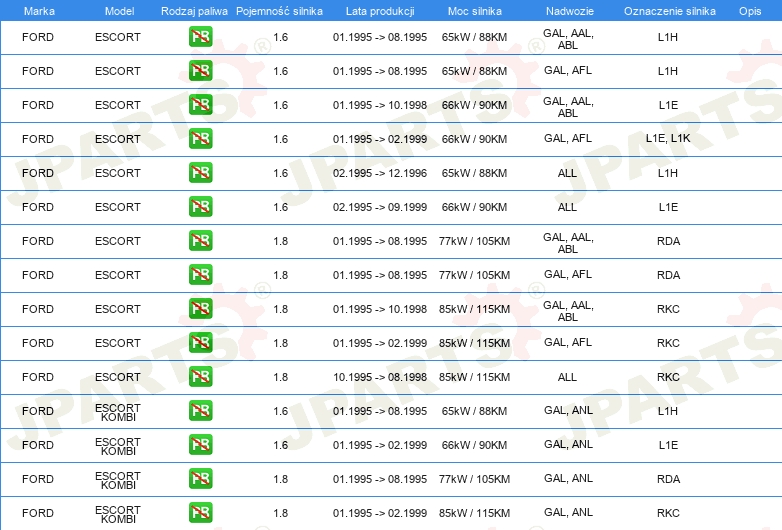This screenshot has width=782, height=530.
Task: Select '85kW / 115KM' in 10.1995 -> 08.1998 row
Action: click(474, 377)
